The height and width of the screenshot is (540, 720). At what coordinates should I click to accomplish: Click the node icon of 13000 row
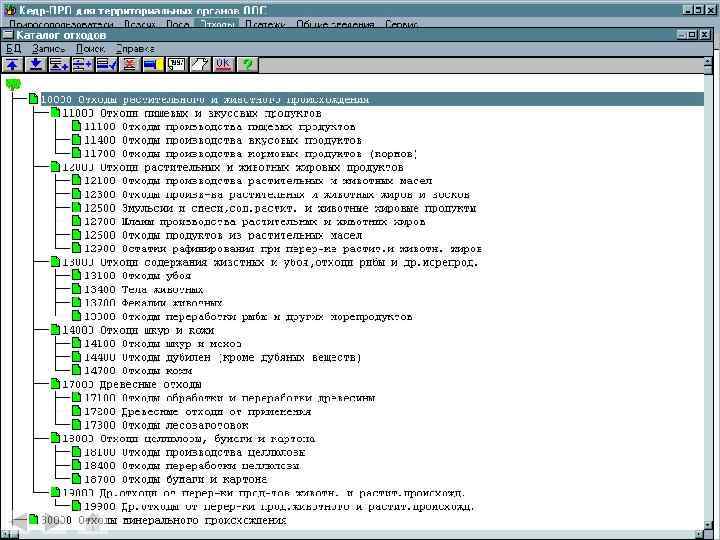[55, 262]
